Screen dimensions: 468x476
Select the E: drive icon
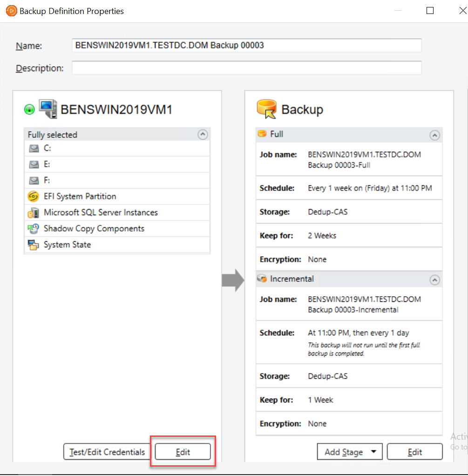34,164
